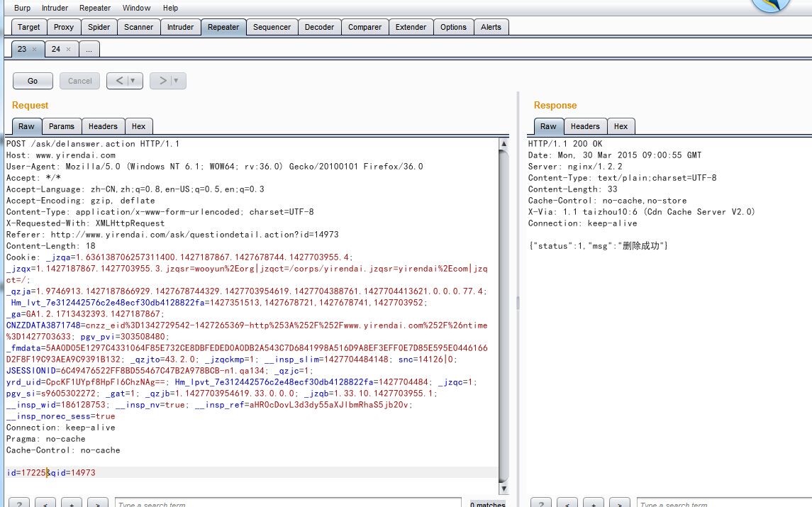Screen dimensions: 812x507
Task: Open the Burp menu
Action: click(22, 8)
